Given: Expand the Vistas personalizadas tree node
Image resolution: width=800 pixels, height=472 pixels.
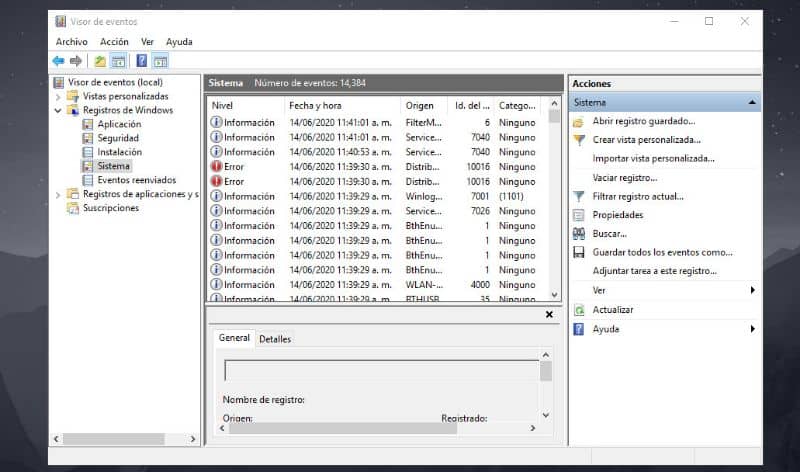Looking at the screenshot, I should (x=58, y=96).
